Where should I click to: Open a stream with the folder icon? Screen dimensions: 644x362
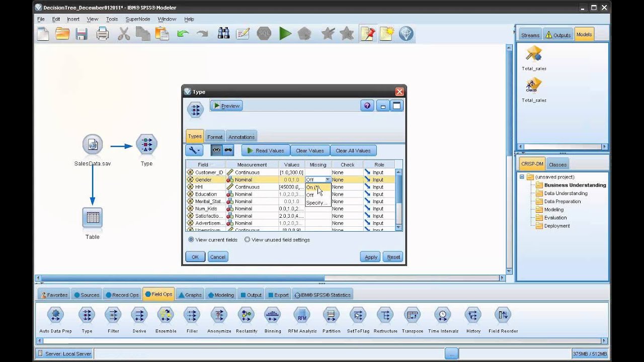62,34
